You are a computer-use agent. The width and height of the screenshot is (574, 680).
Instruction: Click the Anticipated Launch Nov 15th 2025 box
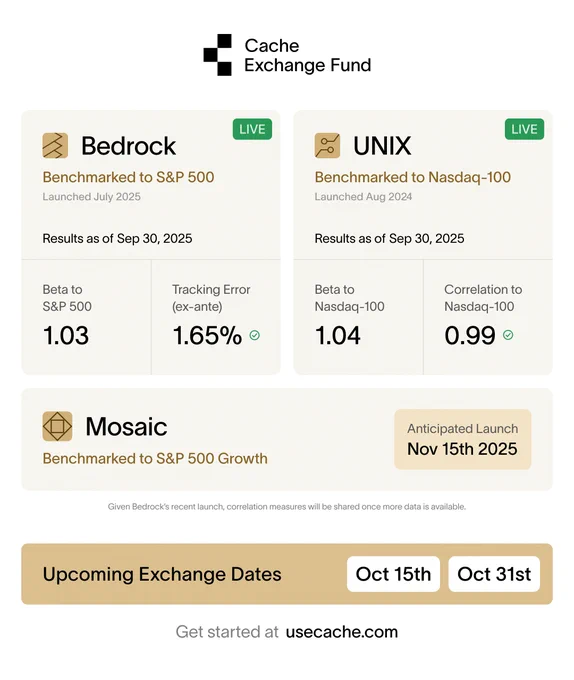pos(463,439)
